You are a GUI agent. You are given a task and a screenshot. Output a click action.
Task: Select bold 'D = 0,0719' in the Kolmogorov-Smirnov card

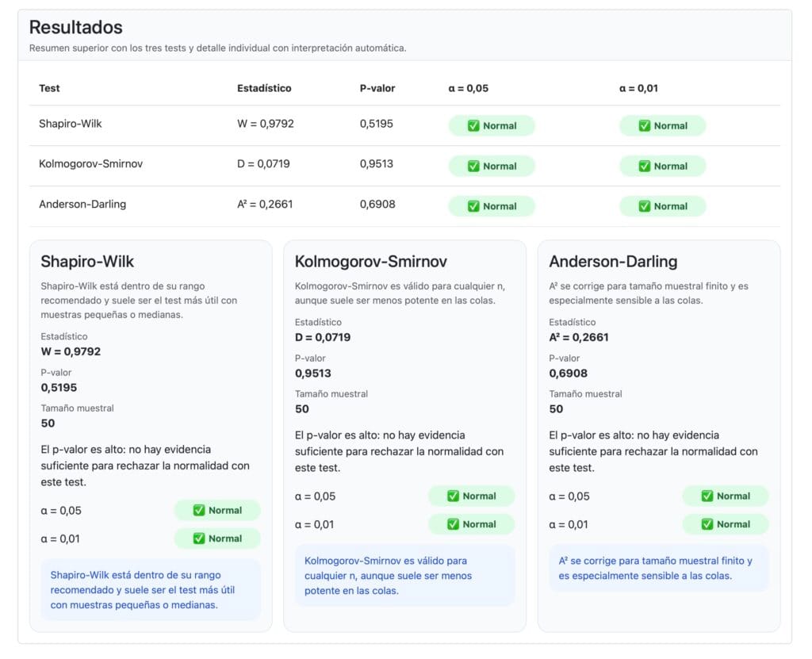323,337
